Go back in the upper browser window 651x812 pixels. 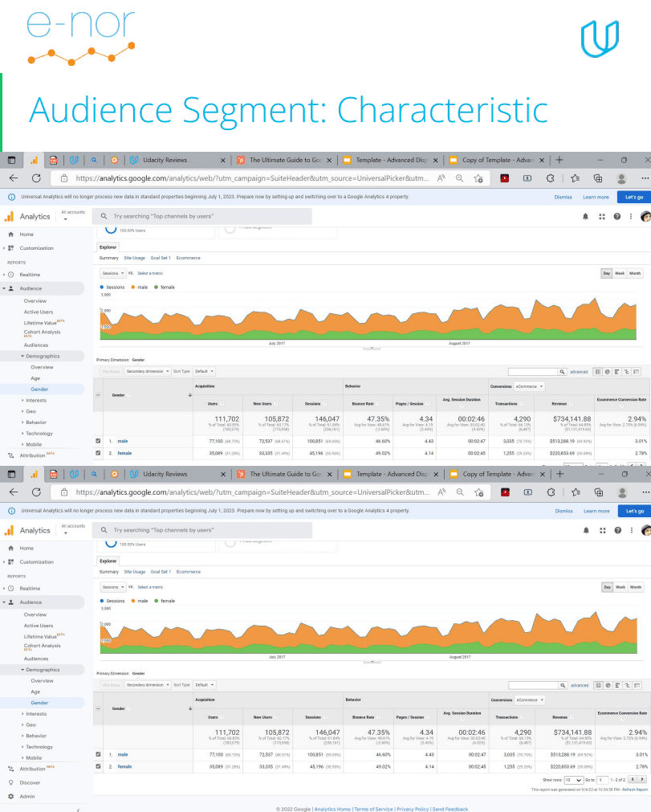(x=14, y=178)
